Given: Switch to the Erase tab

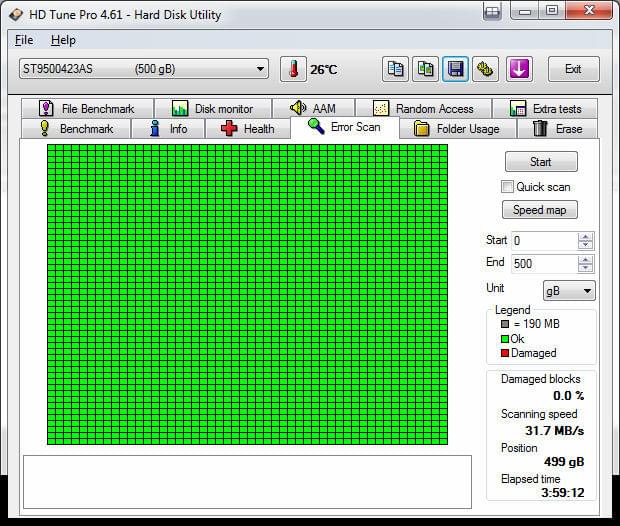Looking at the screenshot, I should pyautogui.click(x=558, y=129).
